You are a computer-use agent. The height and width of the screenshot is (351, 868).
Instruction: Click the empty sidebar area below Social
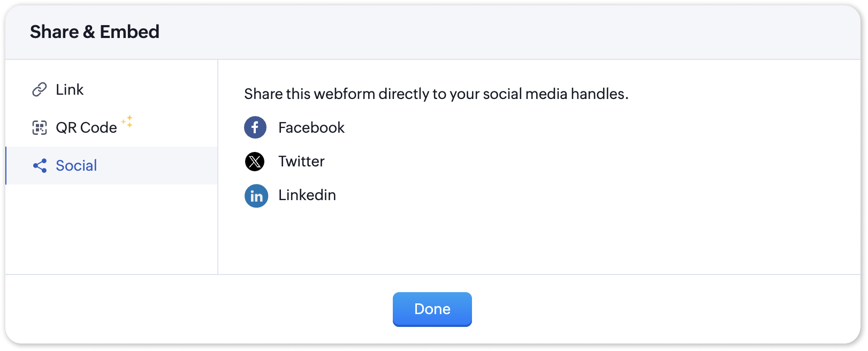click(111, 230)
